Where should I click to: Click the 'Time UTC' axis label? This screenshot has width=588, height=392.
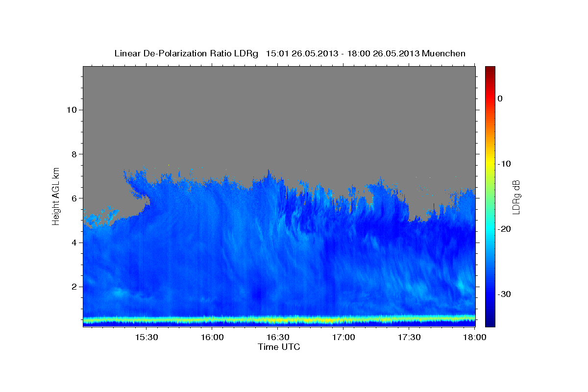(x=279, y=347)
